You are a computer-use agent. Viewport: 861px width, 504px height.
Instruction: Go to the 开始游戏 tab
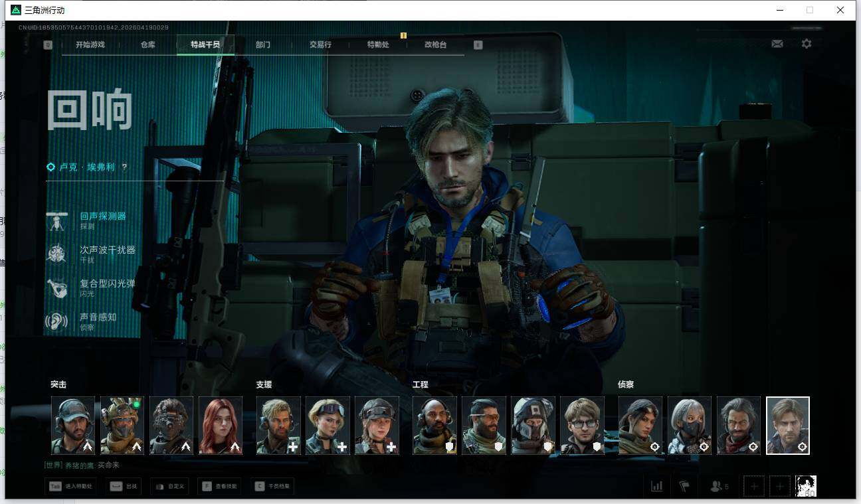click(90, 44)
